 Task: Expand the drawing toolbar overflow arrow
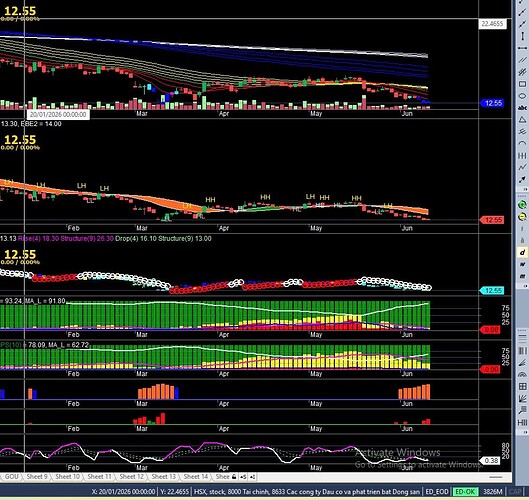[x=525, y=189]
